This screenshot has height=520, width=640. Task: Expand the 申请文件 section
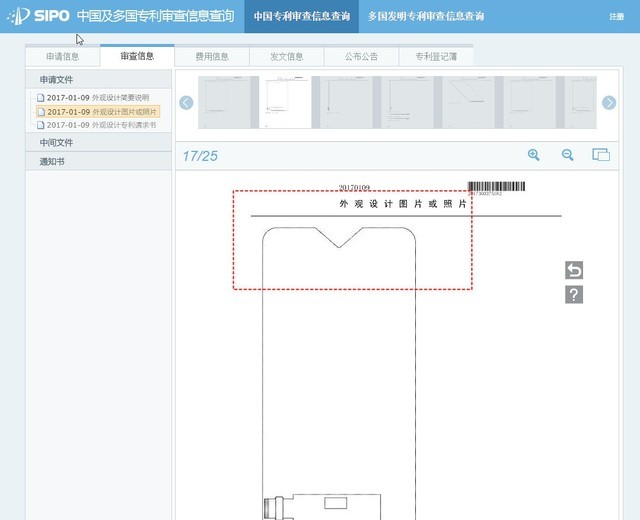[56, 79]
